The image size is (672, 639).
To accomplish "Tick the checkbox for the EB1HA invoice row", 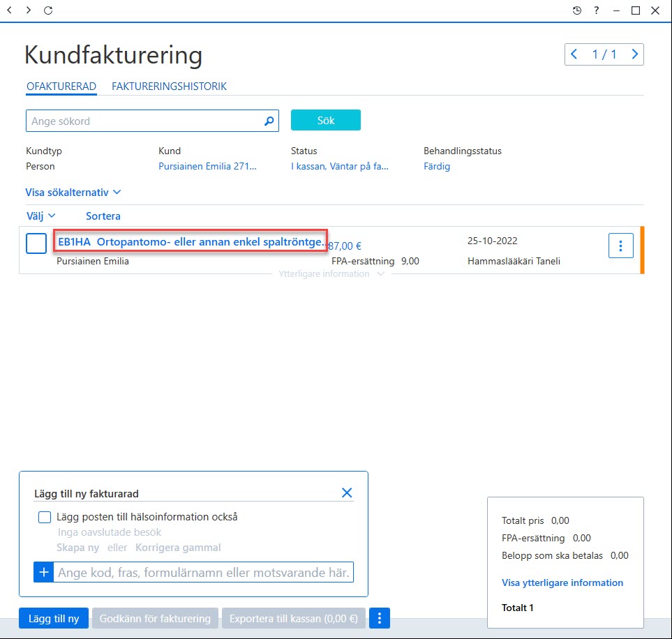I will tap(36, 243).
